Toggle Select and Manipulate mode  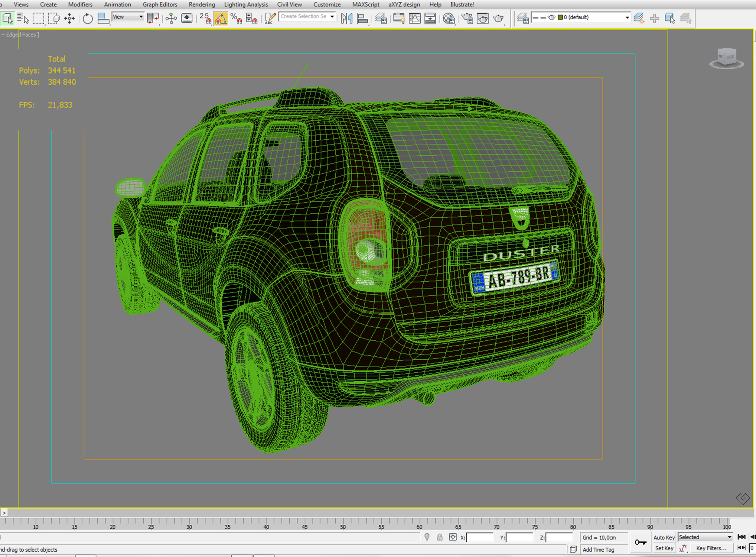point(171,18)
